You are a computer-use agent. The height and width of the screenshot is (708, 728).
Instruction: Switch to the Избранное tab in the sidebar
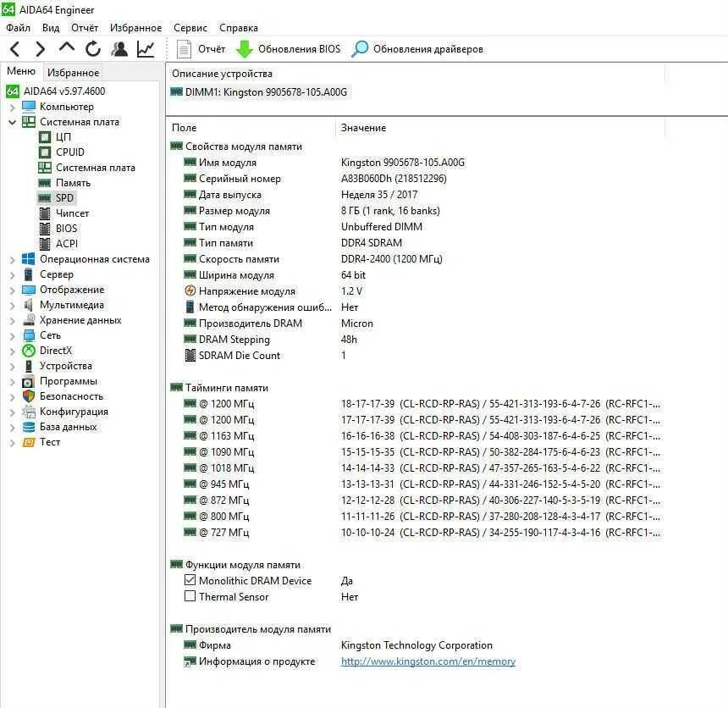pyautogui.click(x=74, y=73)
